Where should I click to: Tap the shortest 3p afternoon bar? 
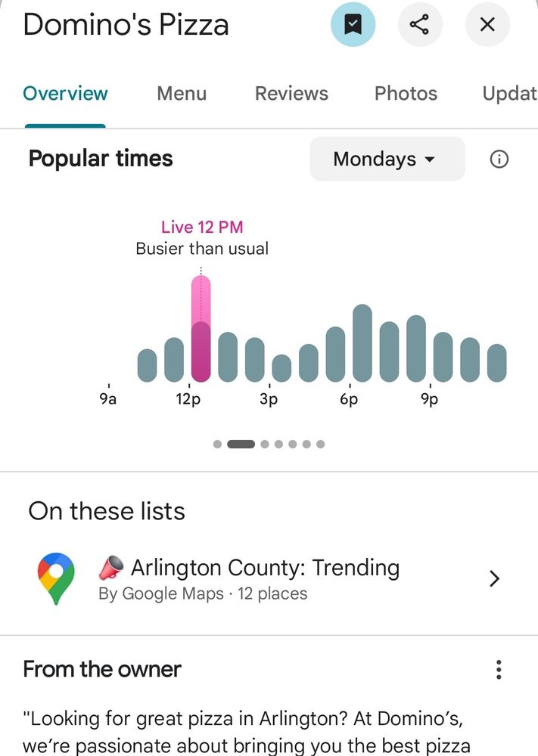[x=281, y=368]
